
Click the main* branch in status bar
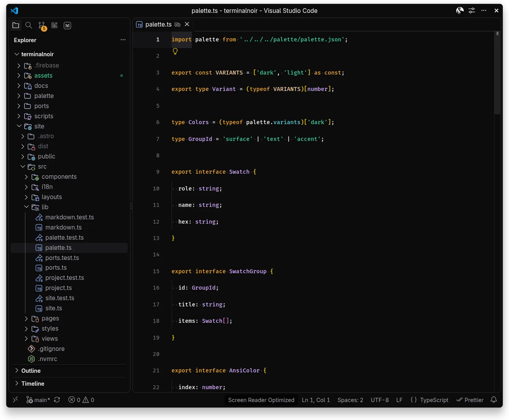(38, 400)
